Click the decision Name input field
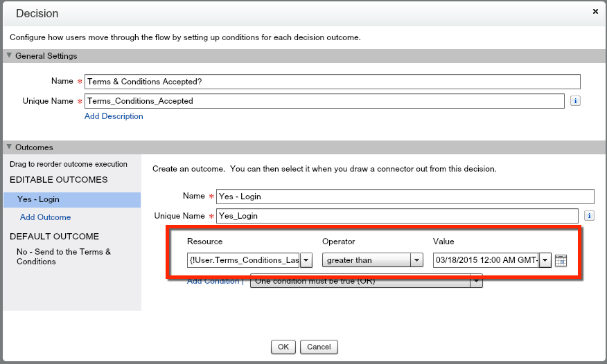This screenshot has width=607, height=364. (332, 82)
